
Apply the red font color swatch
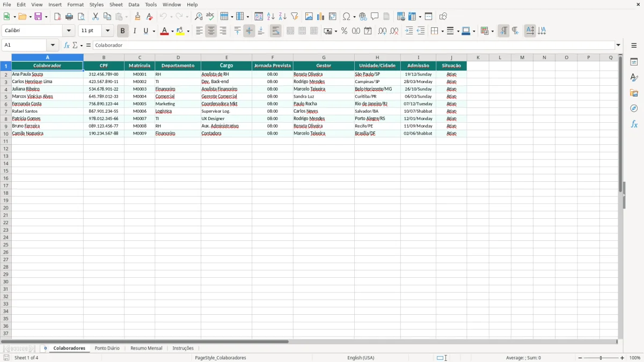(x=164, y=31)
